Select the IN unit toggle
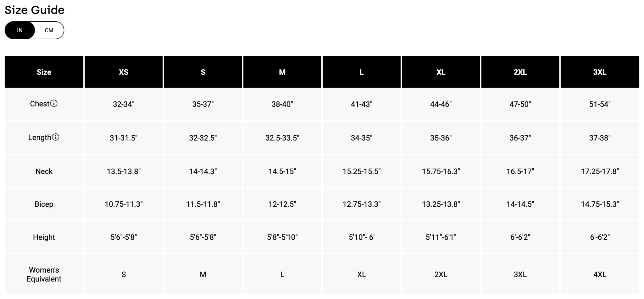The height and width of the screenshot is (299, 644). point(20,30)
